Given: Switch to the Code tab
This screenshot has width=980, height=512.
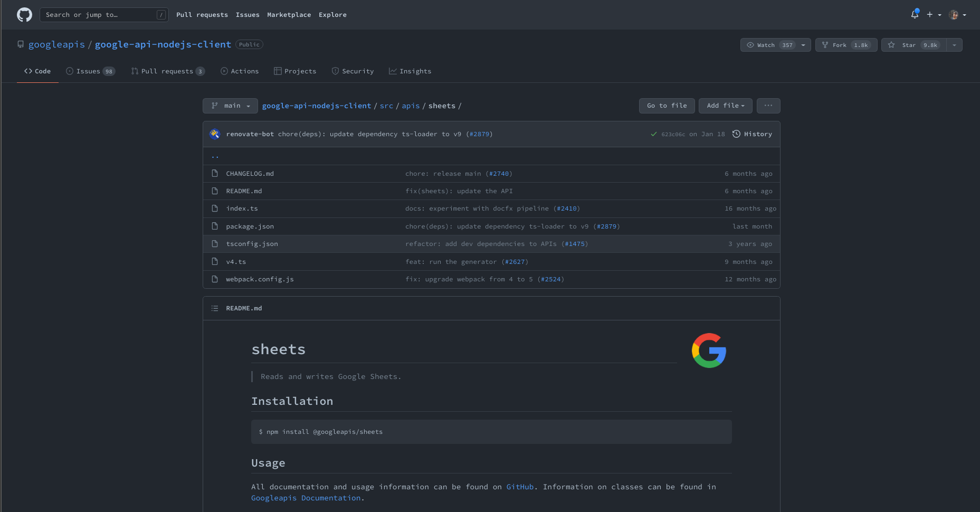Looking at the screenshot, I should [37, 71].
